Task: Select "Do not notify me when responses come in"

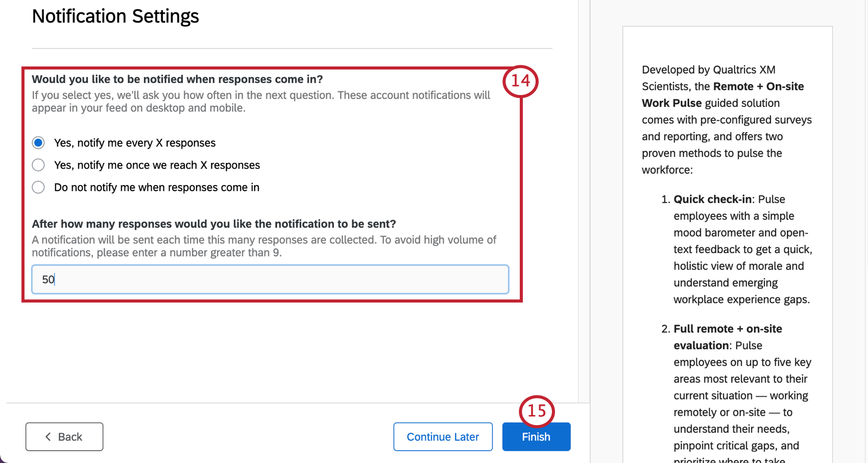Action: [x=38, y=187]
